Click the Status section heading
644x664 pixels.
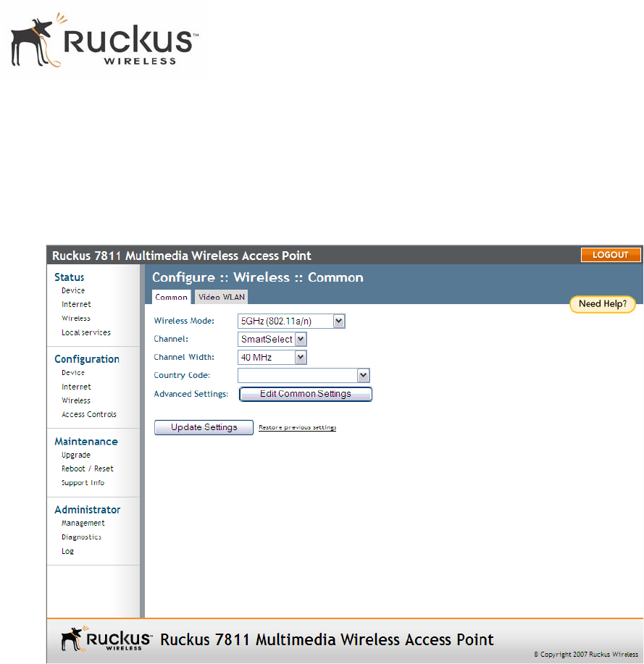pos(69,277)
